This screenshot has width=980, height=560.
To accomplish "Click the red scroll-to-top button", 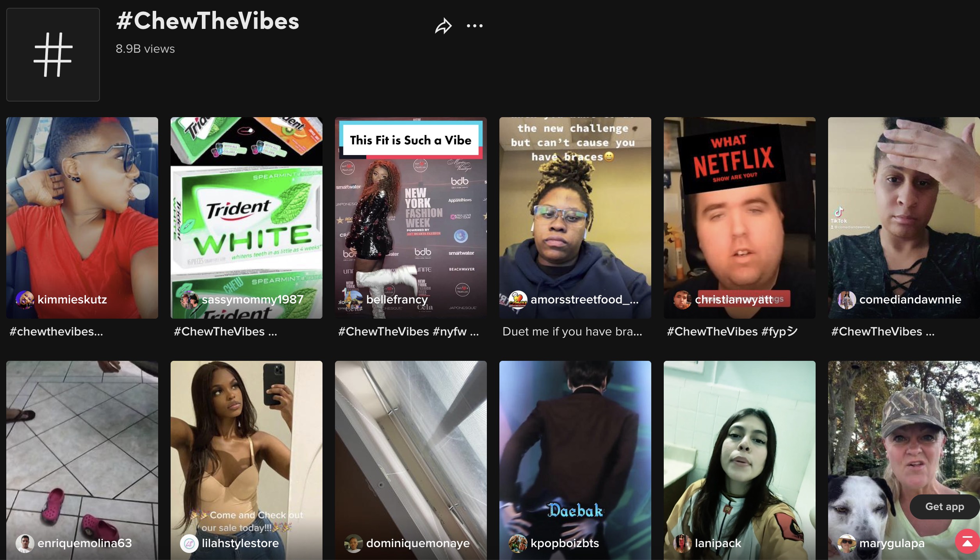I will tap(967, 542).
